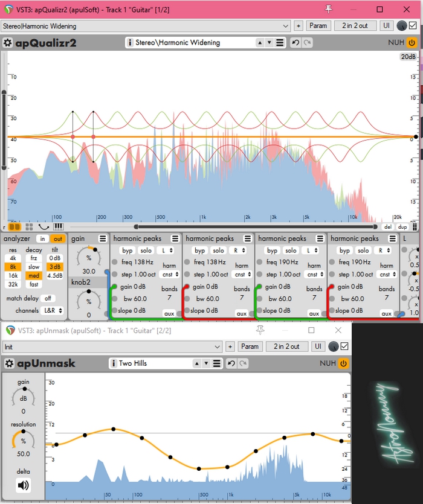Click undo arrow in apQualizr2 header
The image size is (423, 504).
pos(295,43)
